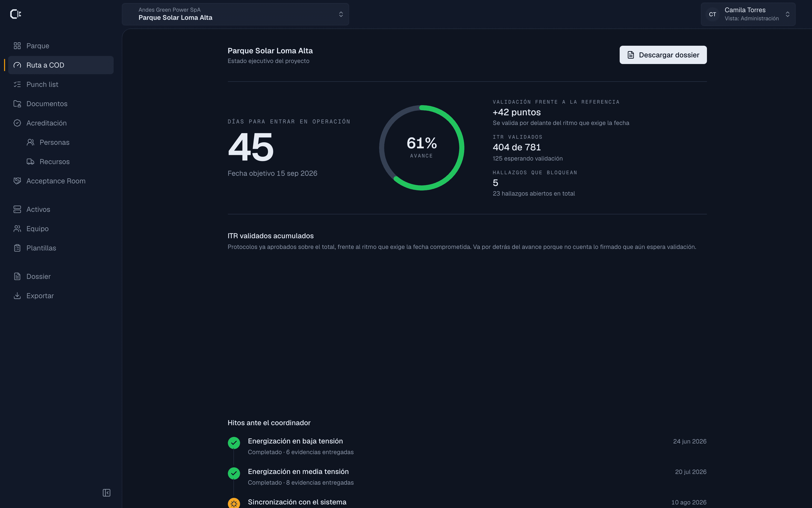This screenshot has height=508, width=812.
Task: Click the user menu chevron arrows
Action: coord(787,14)
